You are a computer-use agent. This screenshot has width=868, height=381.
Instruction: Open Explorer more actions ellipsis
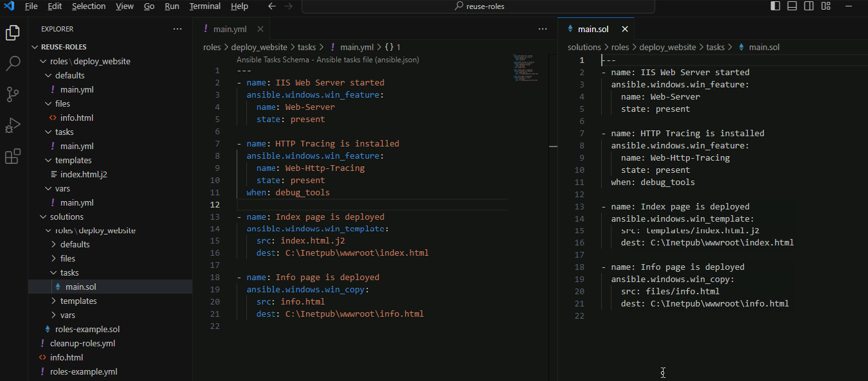(x=177, y=29)
